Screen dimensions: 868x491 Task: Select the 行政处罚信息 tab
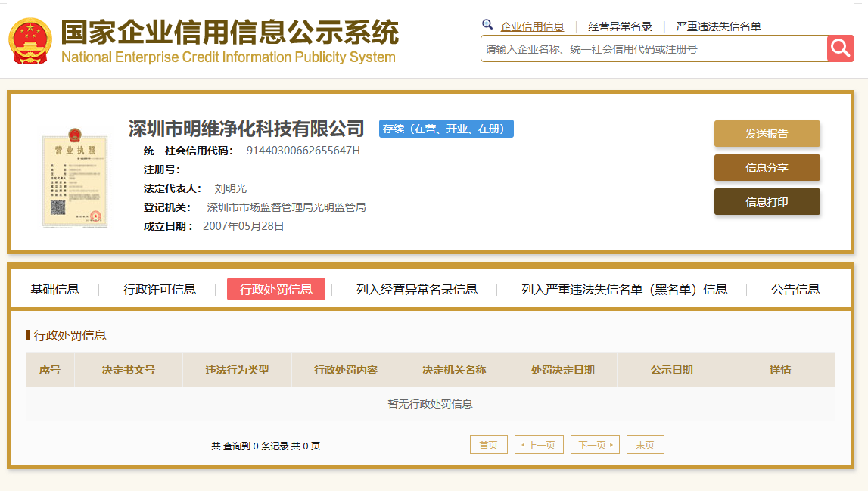(x=275, y=290)
